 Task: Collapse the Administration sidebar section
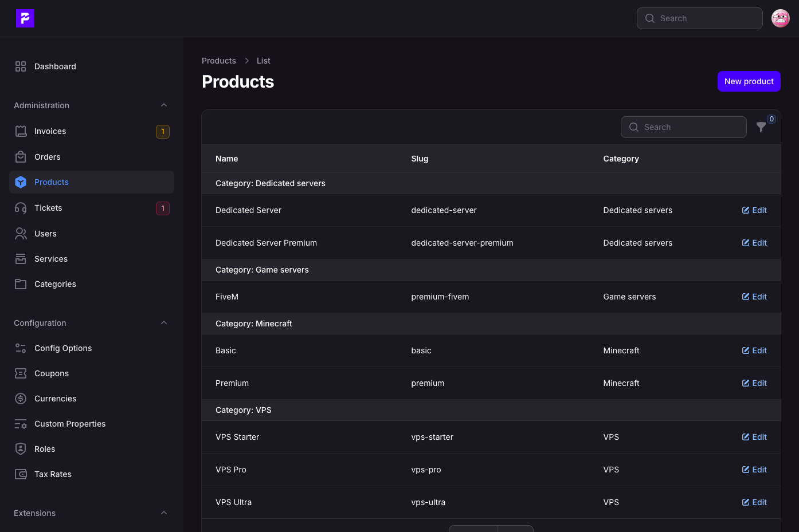164,105
